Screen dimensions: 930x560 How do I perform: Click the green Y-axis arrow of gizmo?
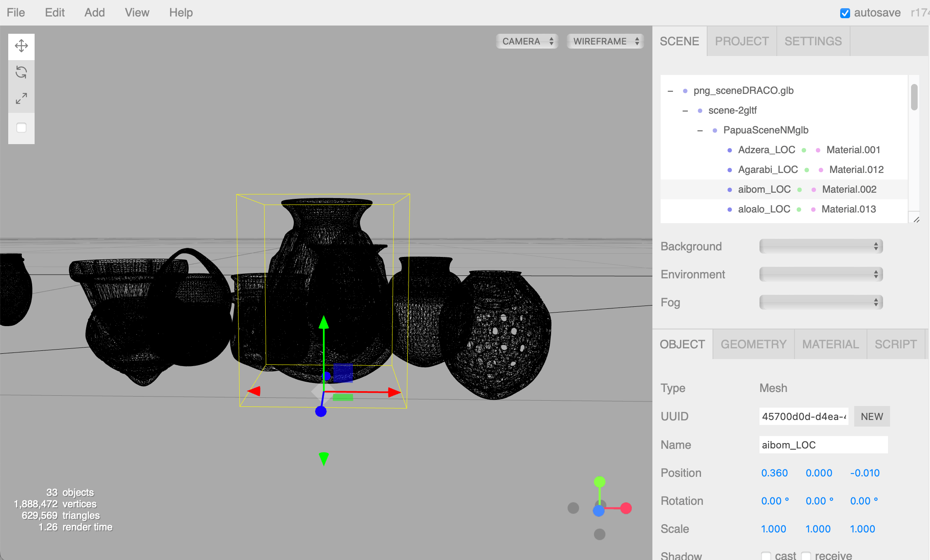click(x=324, y=322)
